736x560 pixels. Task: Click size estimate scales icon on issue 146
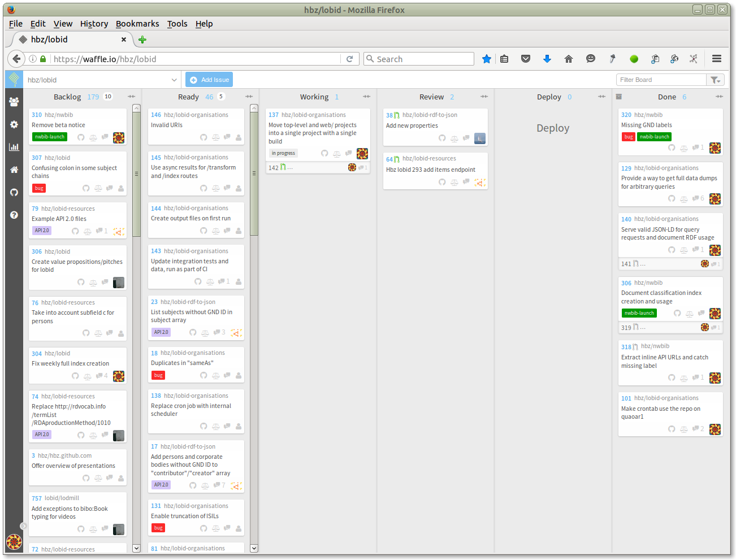[215, 137]
